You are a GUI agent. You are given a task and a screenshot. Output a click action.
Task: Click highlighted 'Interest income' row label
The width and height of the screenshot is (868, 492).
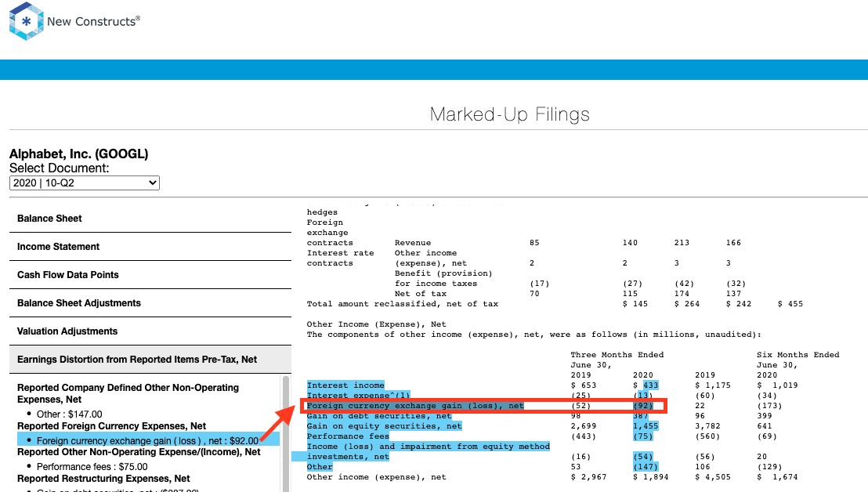pyautogui.click(x=345, y=385)
